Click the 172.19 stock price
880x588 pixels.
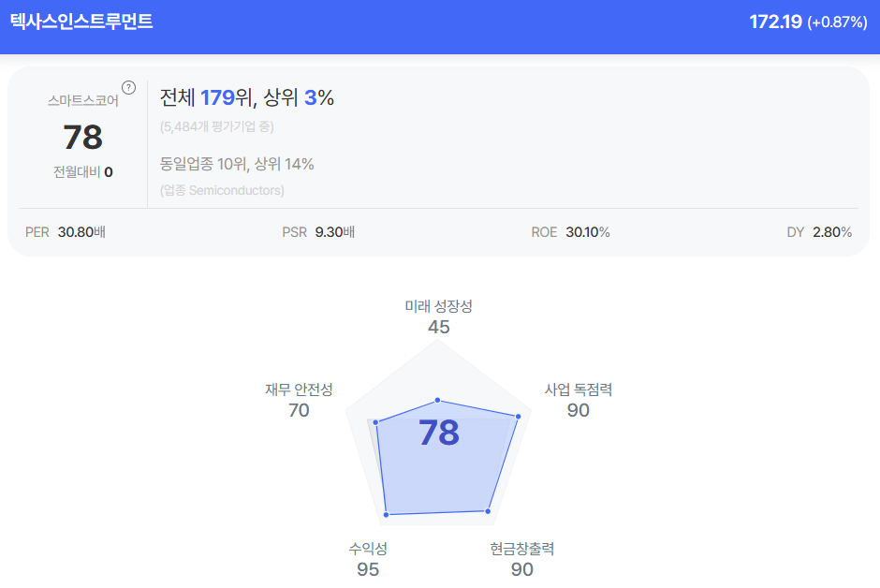pyautogui.click(x=775, y=22)
